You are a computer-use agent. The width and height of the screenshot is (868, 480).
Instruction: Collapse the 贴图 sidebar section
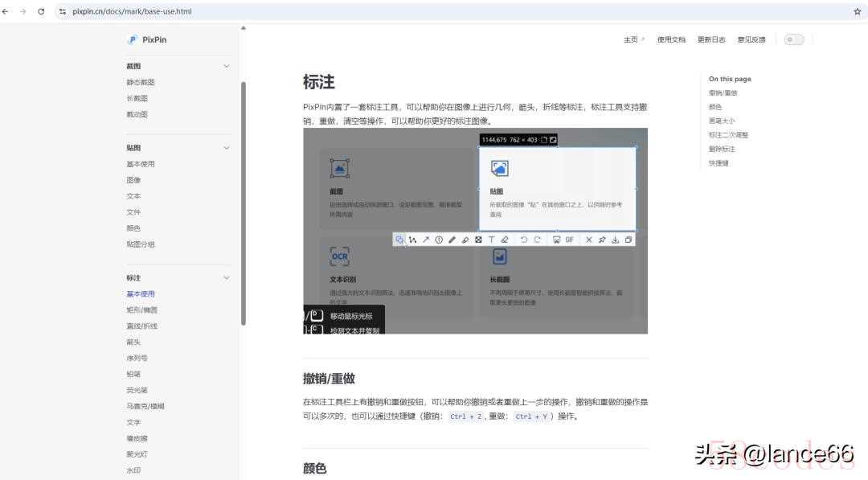click(226, 148)
